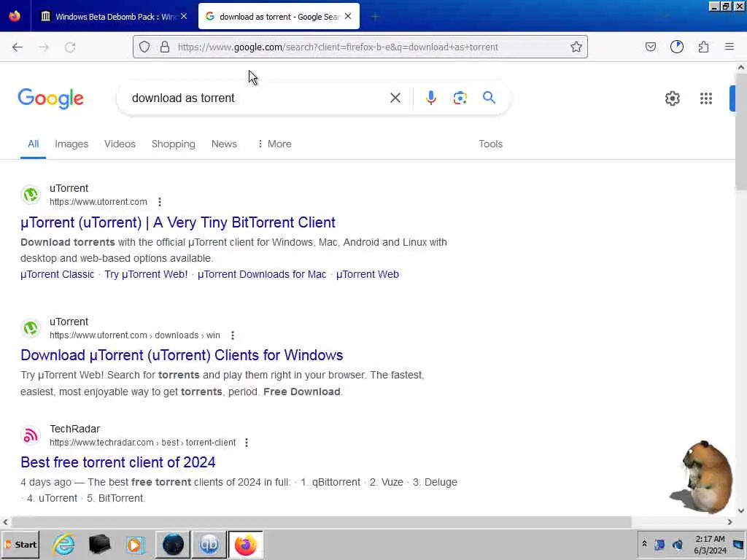Expand the More search categories

click(x=274, y=144)
